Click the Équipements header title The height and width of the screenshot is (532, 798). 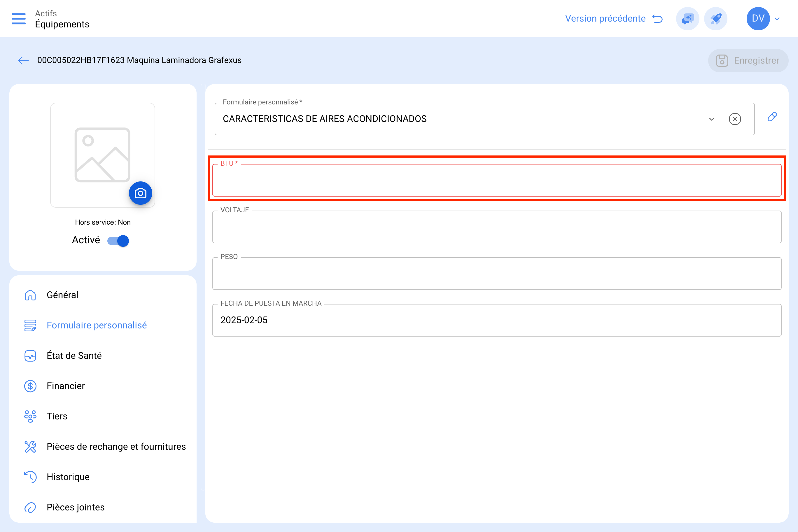point(62,24)
